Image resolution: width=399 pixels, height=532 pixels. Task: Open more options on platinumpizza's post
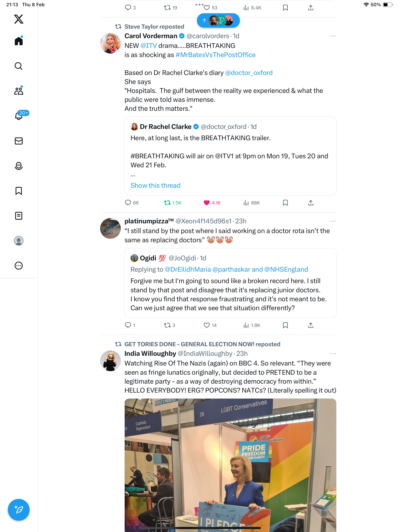(333, 221)
